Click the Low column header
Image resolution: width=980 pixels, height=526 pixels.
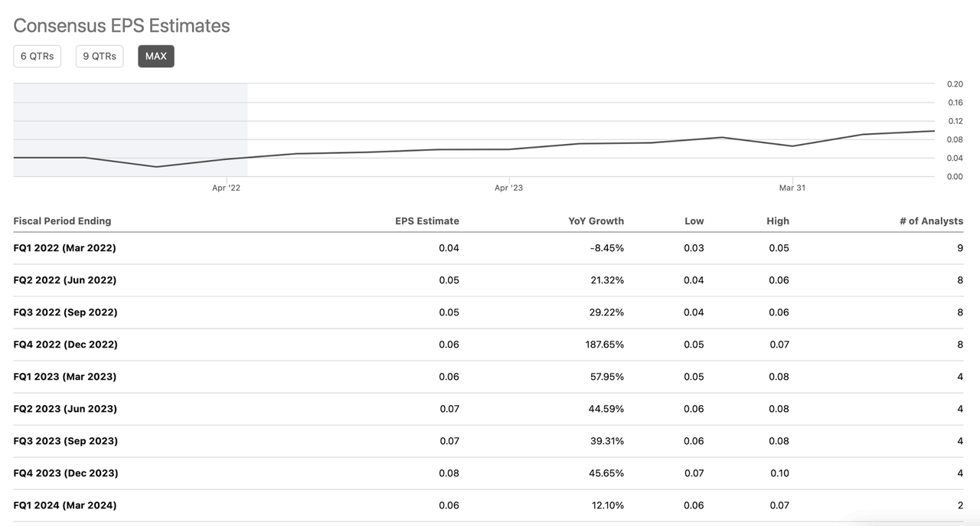pyautogui.click(x=694, y=221)
